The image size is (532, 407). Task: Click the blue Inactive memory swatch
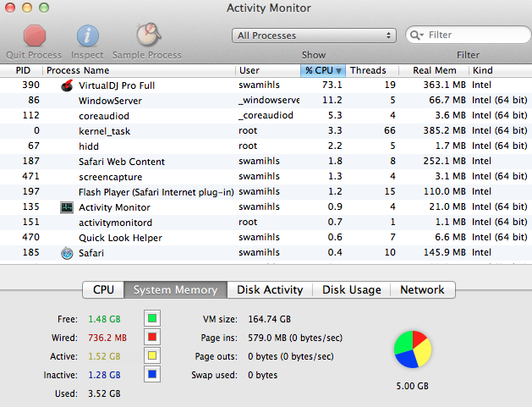pos(152,375)
